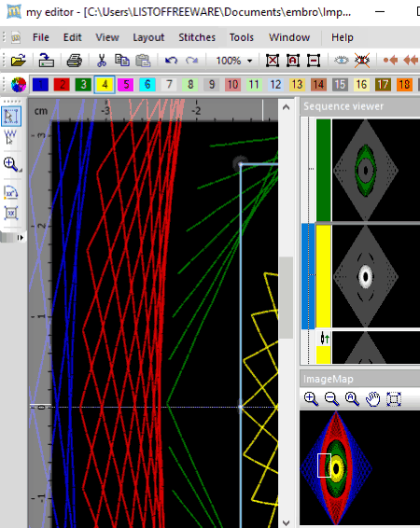The width and height of the screenshot is (420, 528).
Task: Toggle the show-all eye icon
Action: pos(342,61)
